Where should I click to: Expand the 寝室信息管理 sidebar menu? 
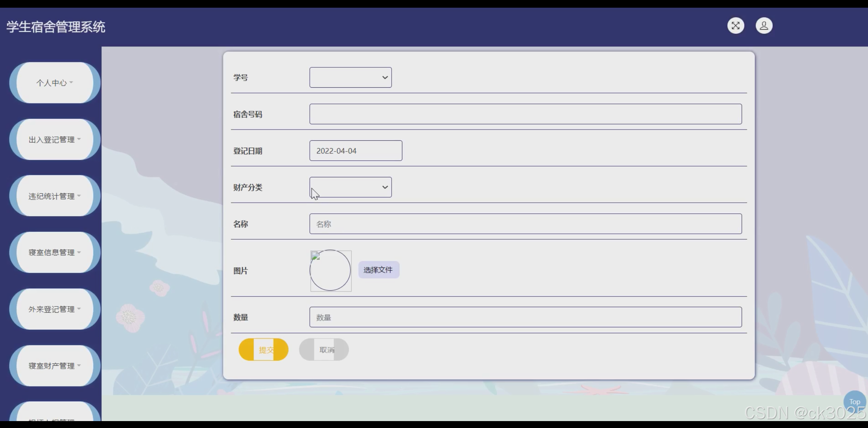[x=55, y=253]
